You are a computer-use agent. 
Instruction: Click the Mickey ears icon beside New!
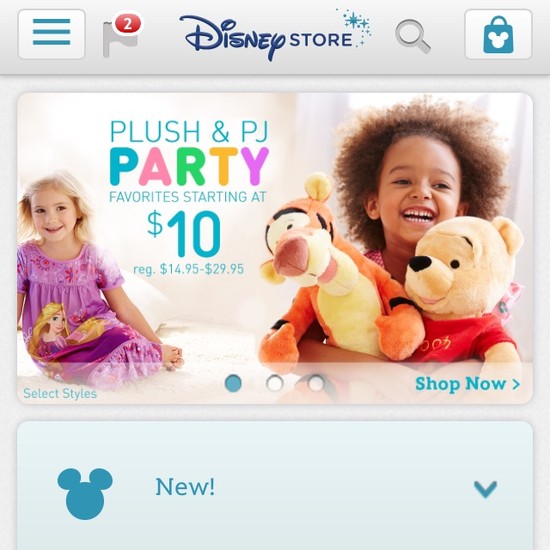pos(85,493)
